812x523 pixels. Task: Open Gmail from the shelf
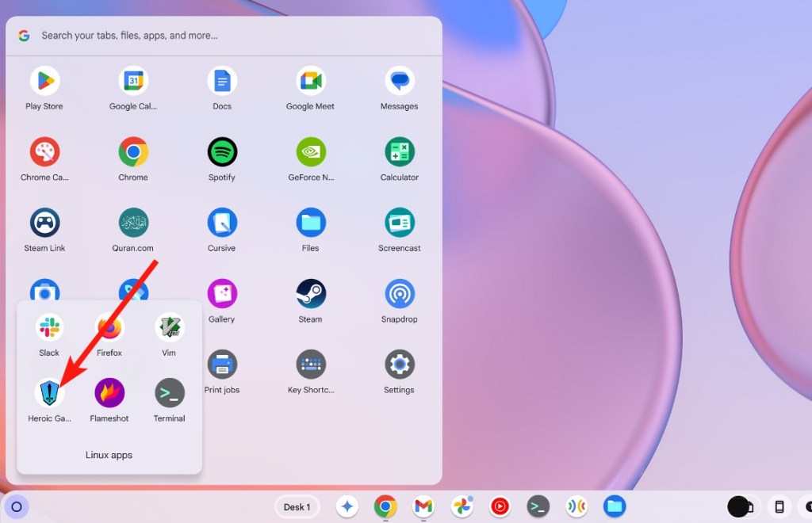point(423,506)
